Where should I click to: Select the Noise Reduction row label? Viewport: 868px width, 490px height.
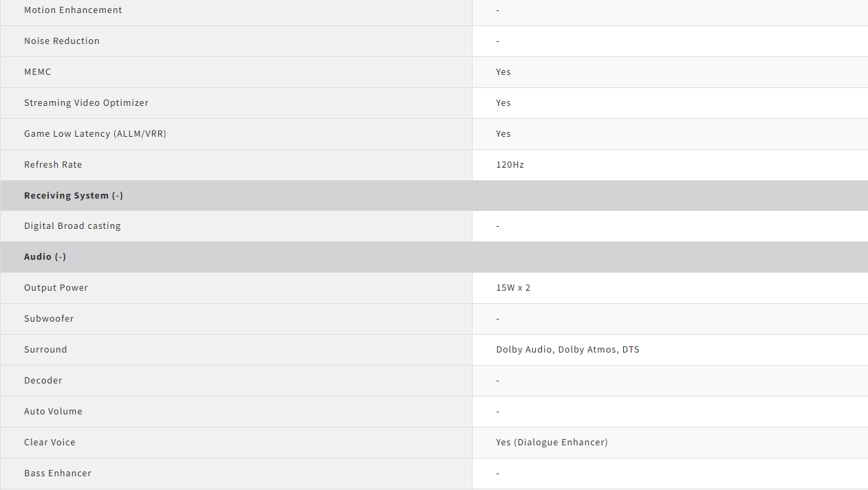point(62,41)
